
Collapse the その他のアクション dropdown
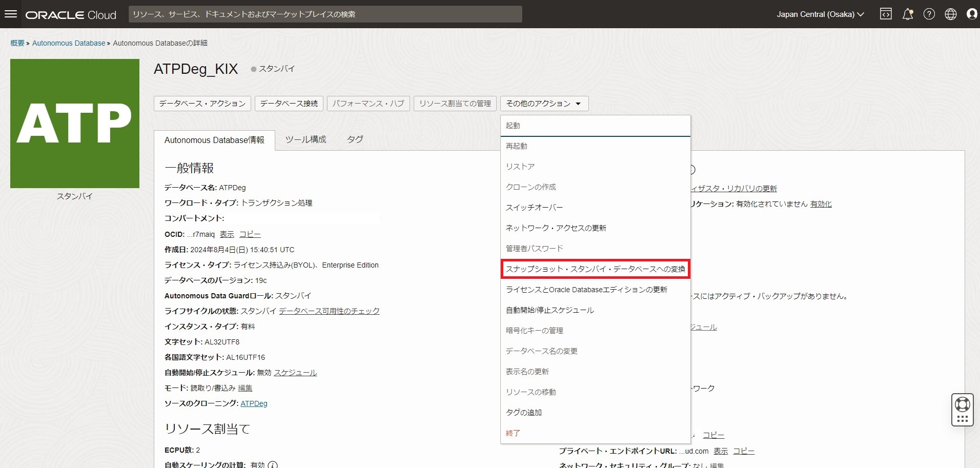tap(544, 104)
